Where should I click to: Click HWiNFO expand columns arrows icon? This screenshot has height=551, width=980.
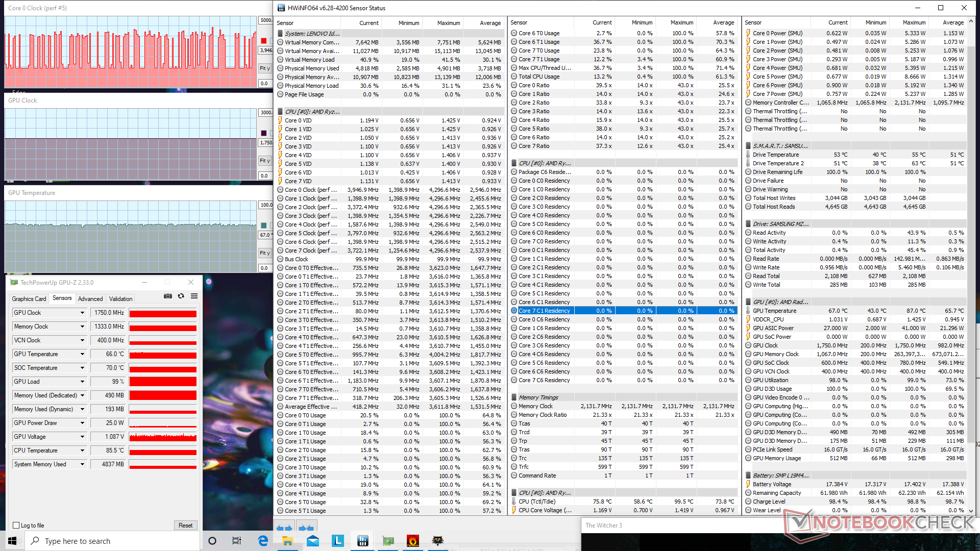click(285, 528)
